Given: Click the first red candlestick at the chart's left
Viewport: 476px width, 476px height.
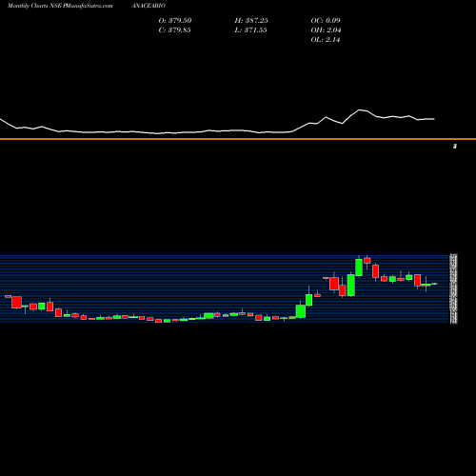Looking at the screenshot, I should pyautogui.click(x=8, y=296).
